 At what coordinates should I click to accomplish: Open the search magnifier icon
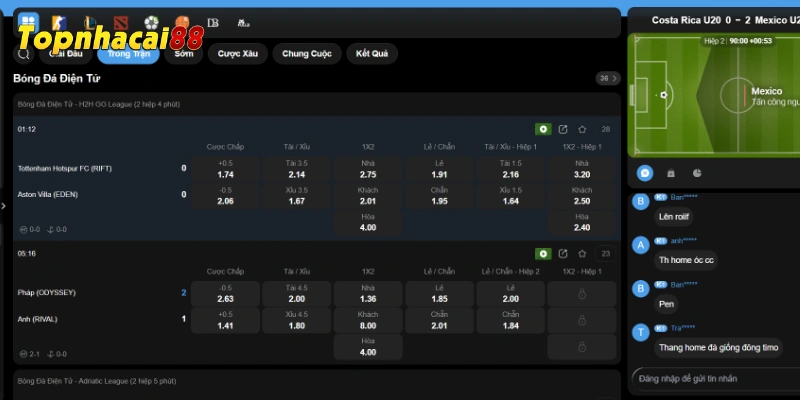click(x=23, y=54)
